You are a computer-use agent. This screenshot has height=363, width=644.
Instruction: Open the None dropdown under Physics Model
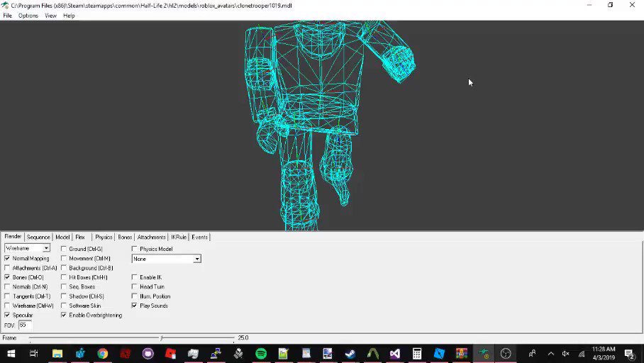tap(167, 259)
